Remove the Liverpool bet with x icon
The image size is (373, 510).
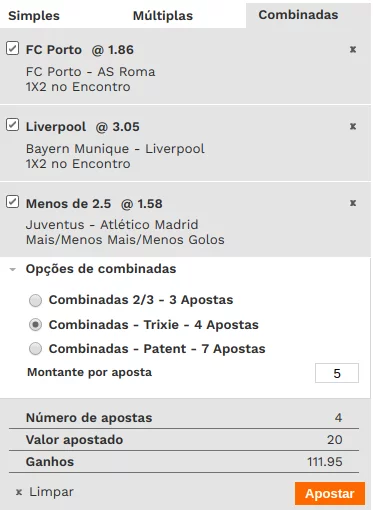click(x=353, y=126)
